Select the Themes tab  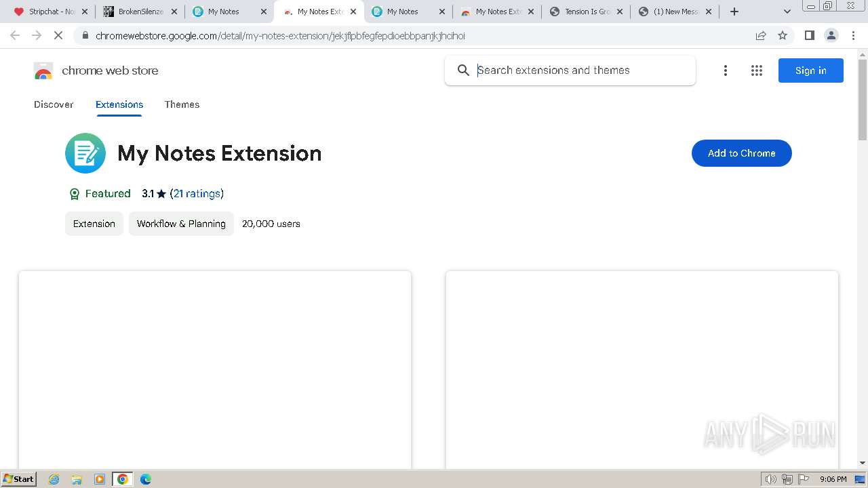pos(182,104)
